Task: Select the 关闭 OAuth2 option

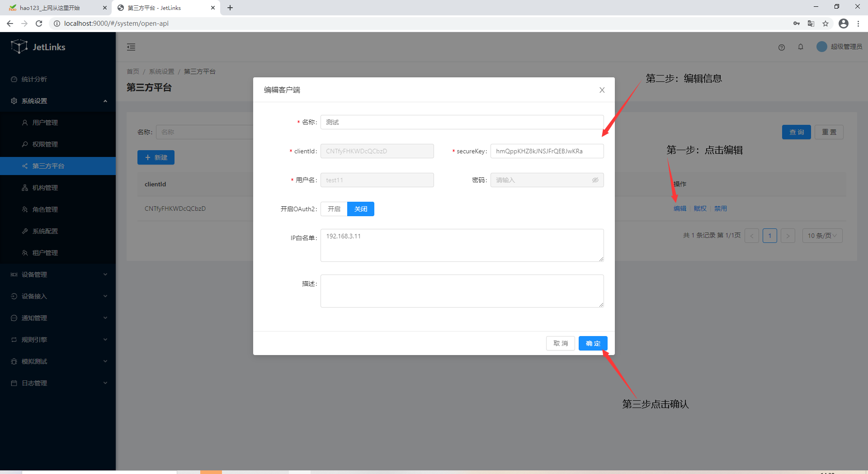Action: pos(361,209)
